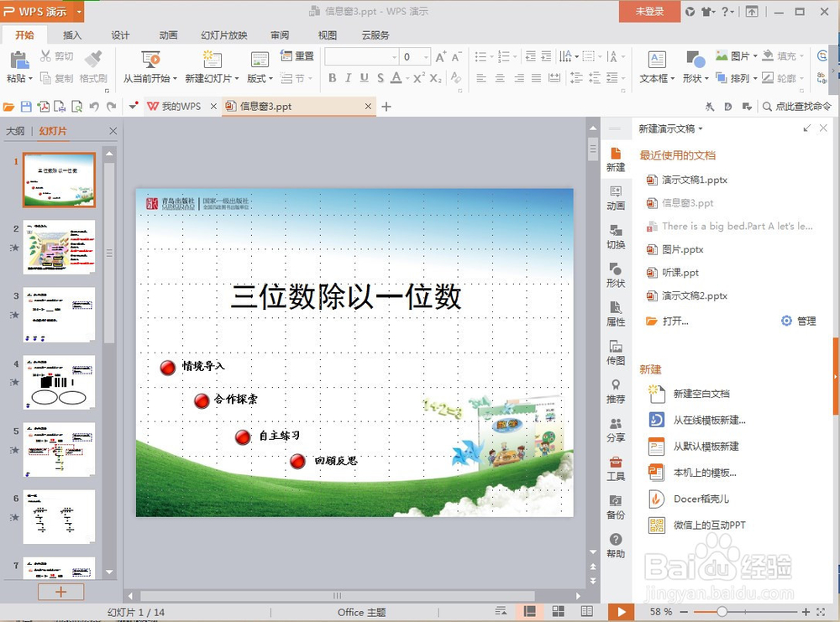Click the Undo arrow icon

click(94, 107)
